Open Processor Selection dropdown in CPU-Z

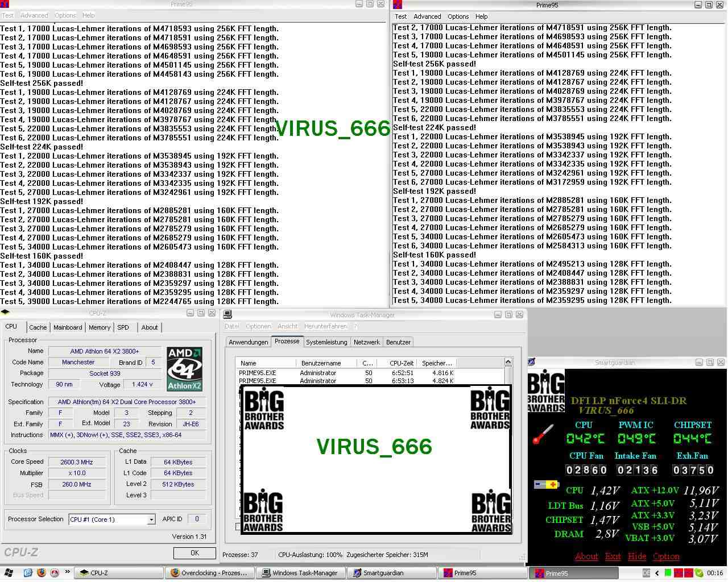coord(151,519)
